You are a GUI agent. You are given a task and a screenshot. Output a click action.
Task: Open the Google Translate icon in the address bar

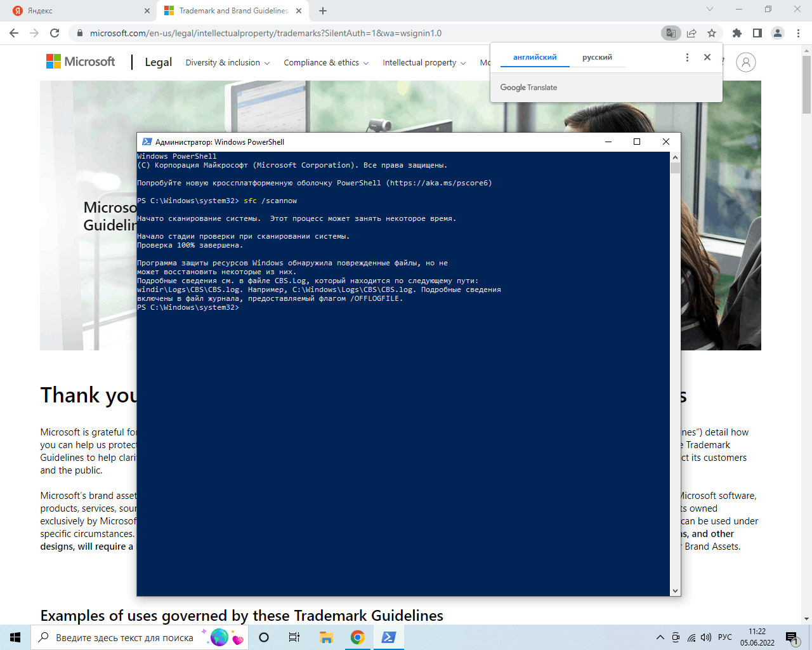coord(671,33)
